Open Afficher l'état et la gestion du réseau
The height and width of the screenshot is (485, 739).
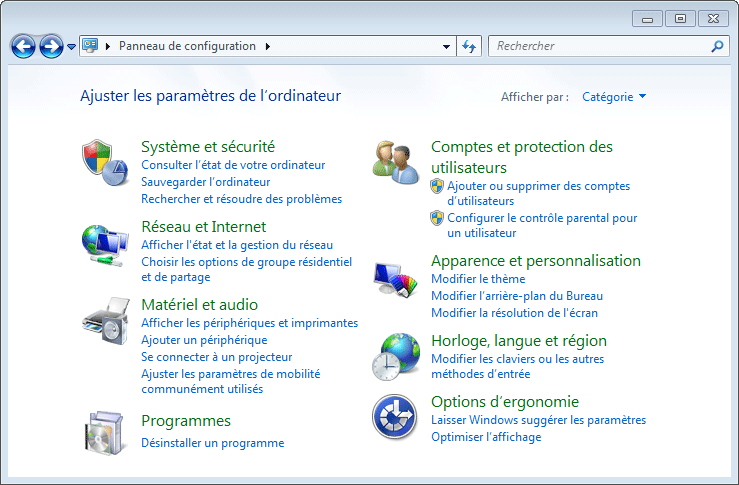pos(237,245)
